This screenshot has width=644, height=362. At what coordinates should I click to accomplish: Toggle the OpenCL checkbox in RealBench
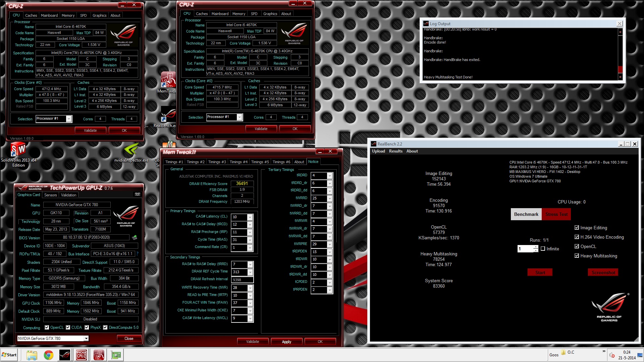[x=577, y=246]
